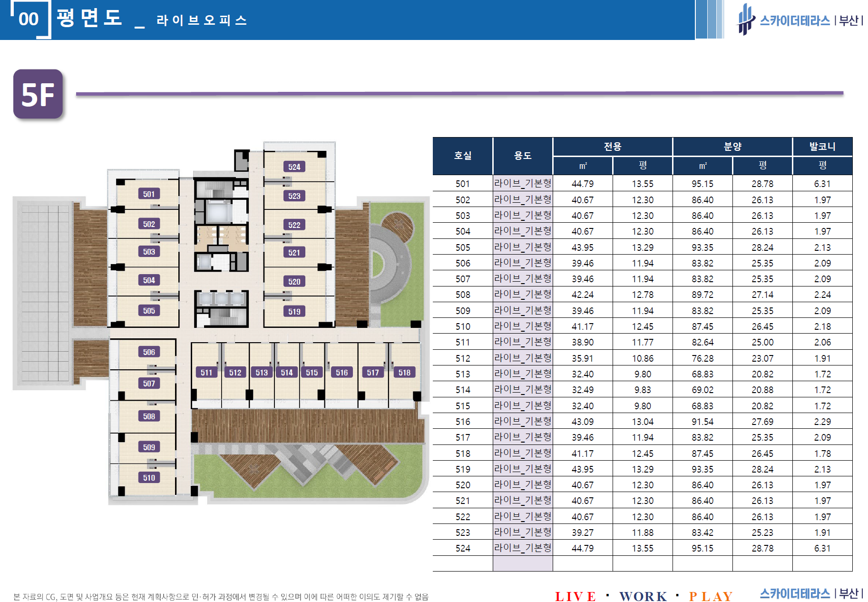Click 32.49 in the table row for 514

point(583,390)
